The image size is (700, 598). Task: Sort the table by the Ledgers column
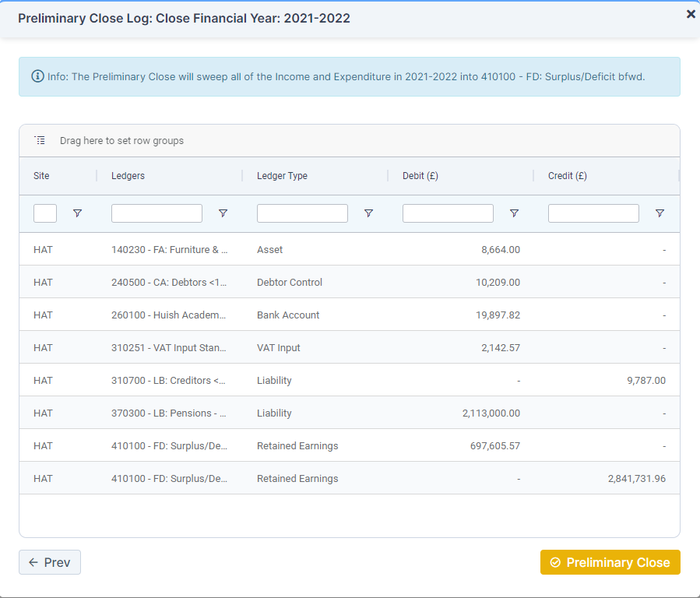click(128, 176)
